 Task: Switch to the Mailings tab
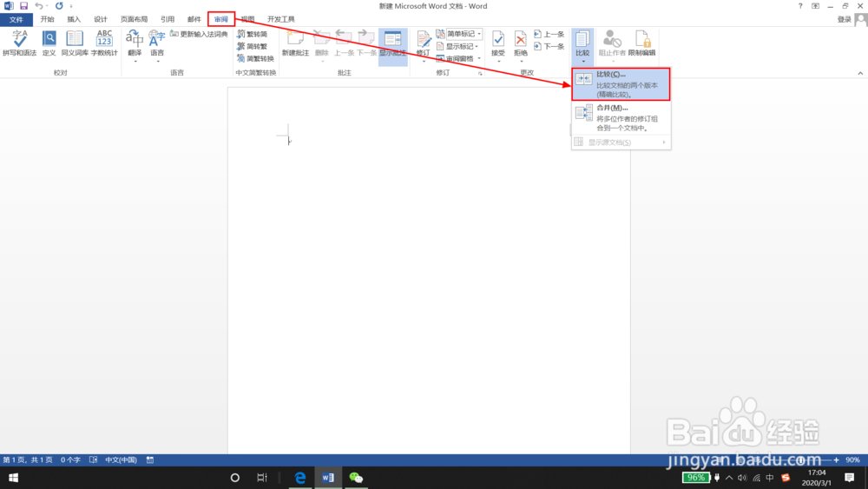point(194,19)
